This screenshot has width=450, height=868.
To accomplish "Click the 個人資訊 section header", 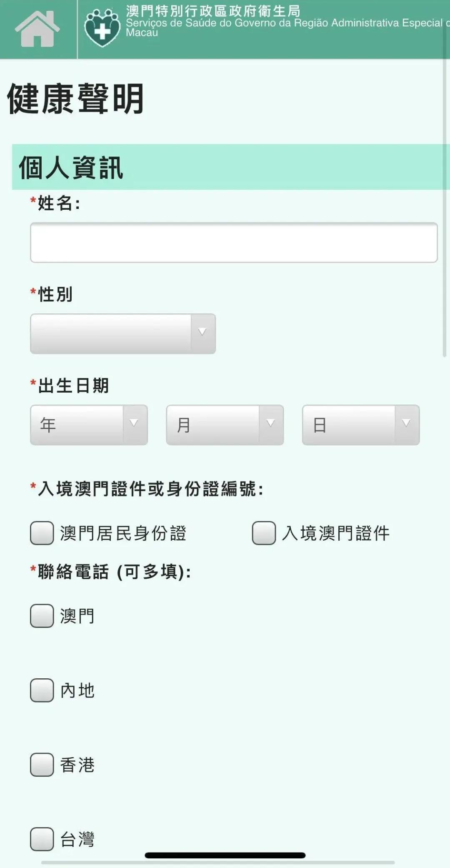I will [71, 167].
